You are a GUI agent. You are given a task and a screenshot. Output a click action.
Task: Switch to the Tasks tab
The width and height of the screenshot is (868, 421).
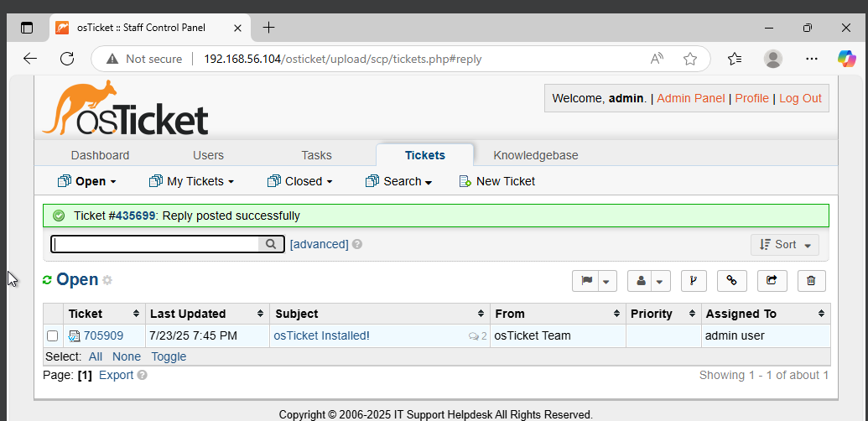[317, 155]
